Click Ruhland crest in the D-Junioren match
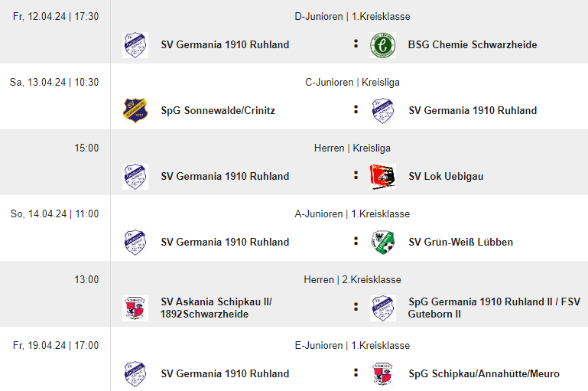588x391 pixels. pos(135,45)
